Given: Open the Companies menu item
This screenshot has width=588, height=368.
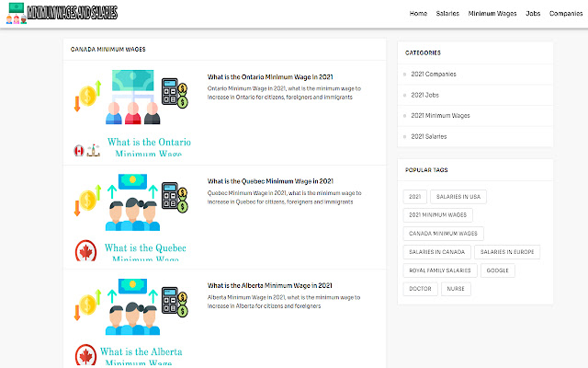Looking at the screenshot, I should click(x=566, y=14).
